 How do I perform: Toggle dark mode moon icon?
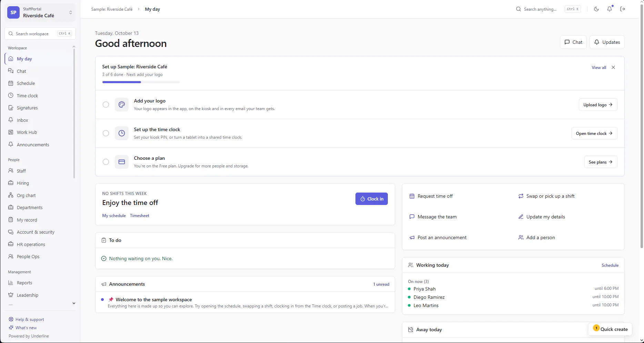596,9
